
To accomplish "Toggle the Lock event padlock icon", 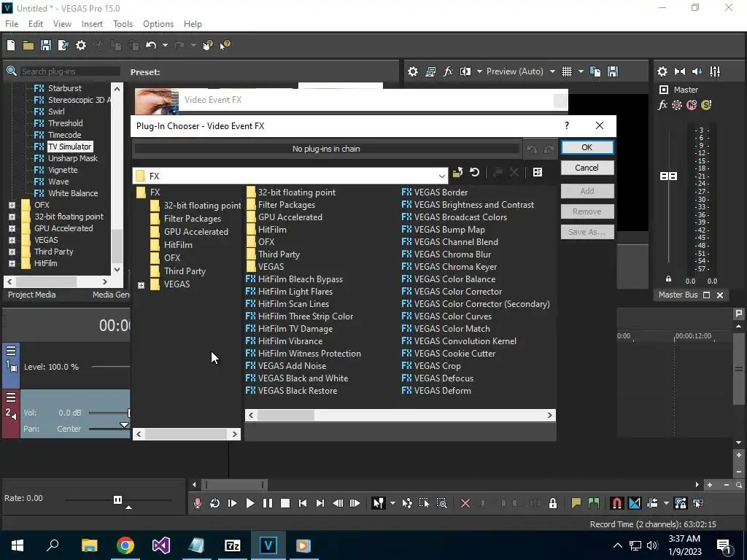I will [x=553, y=503].
